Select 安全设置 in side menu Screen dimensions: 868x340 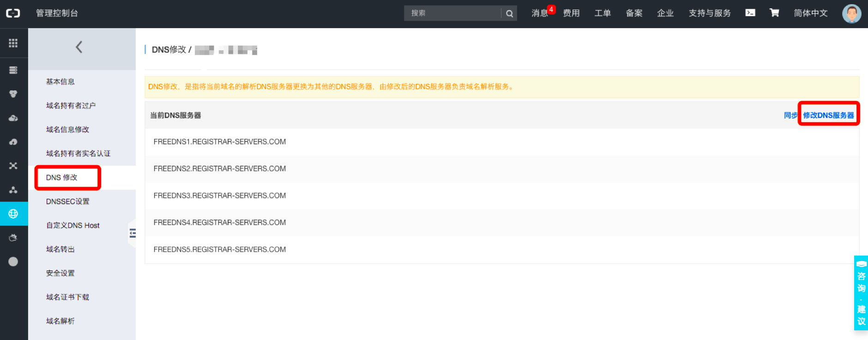point(60,273)
